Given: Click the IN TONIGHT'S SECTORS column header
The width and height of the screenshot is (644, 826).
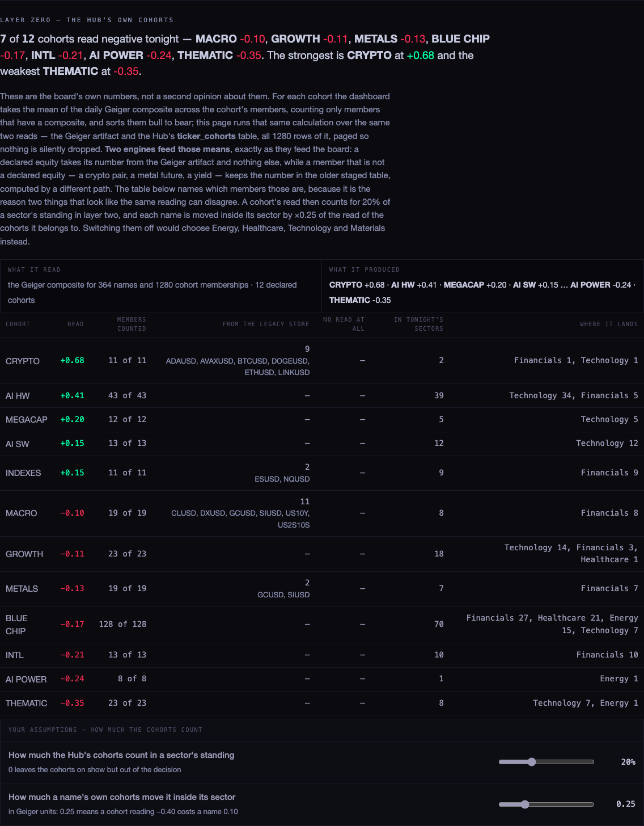Looking at the screenshot, I should [418, 324].
